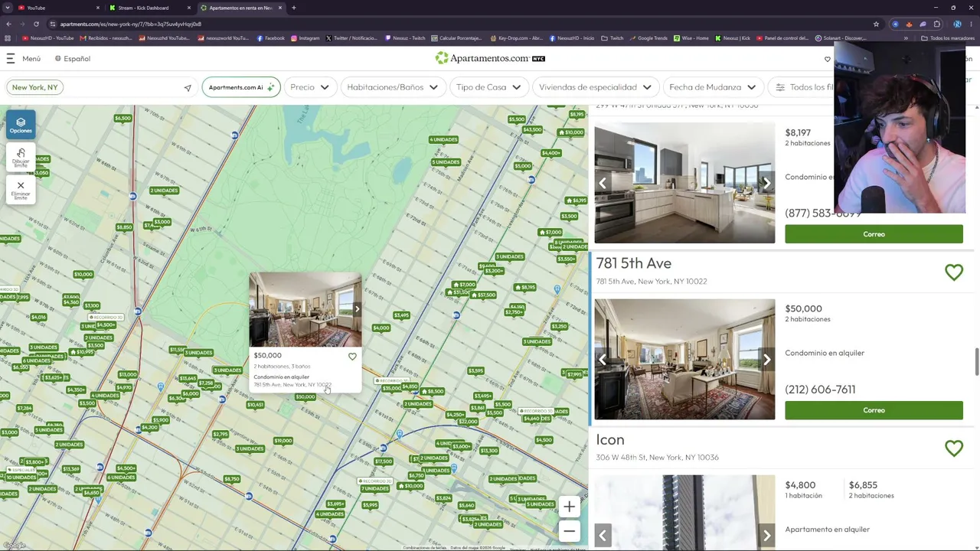Click Correo button for $8,197 condo
980x551 pixels.
click(874, 234)
